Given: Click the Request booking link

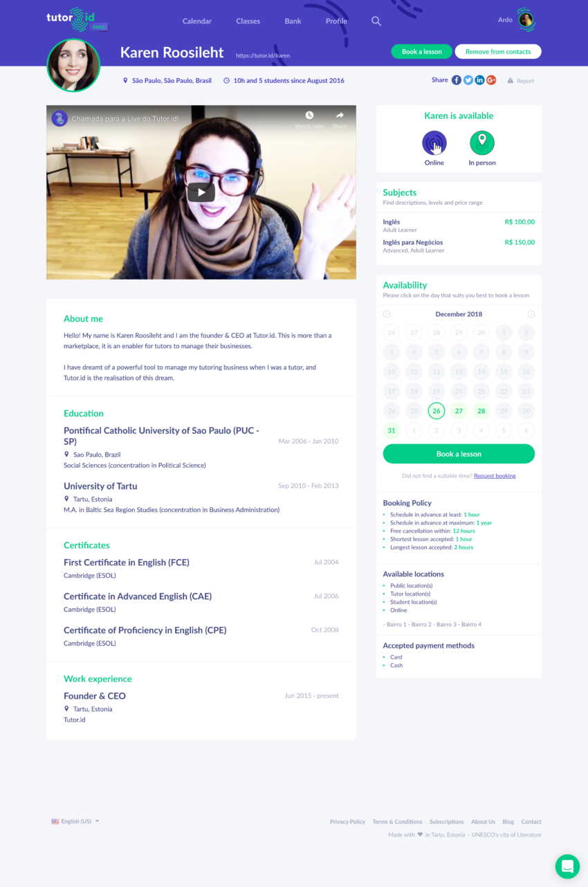Looking at the screenshot, I should point(495,476).
